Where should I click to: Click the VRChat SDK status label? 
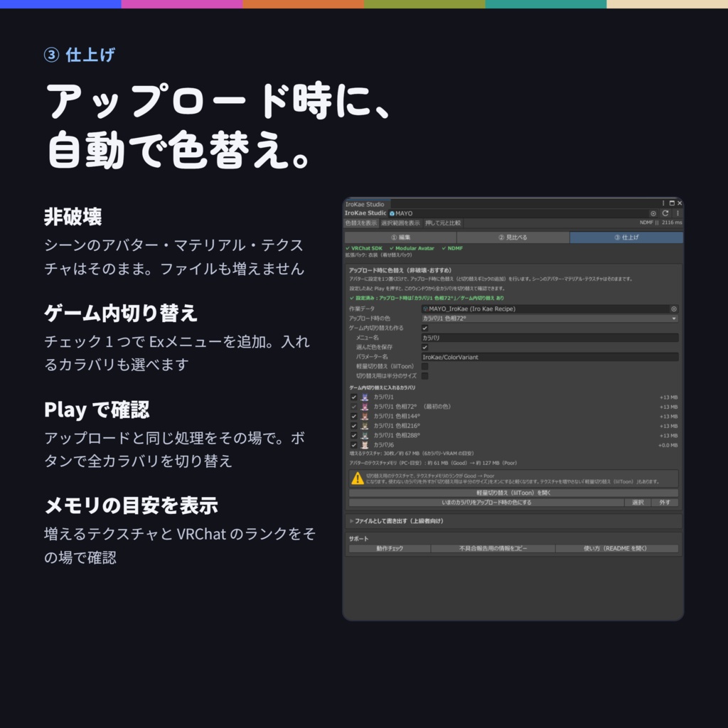tap(364, 248)
